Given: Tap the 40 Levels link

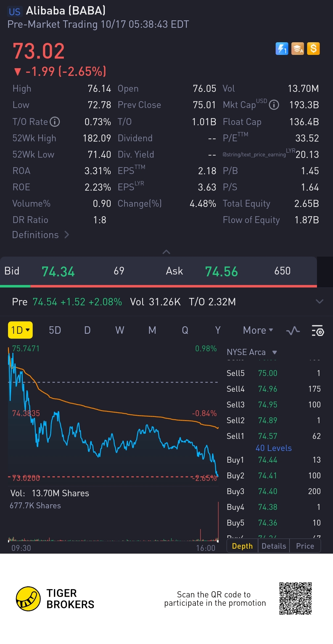Looking at the screenshot, I should [273, 448].
